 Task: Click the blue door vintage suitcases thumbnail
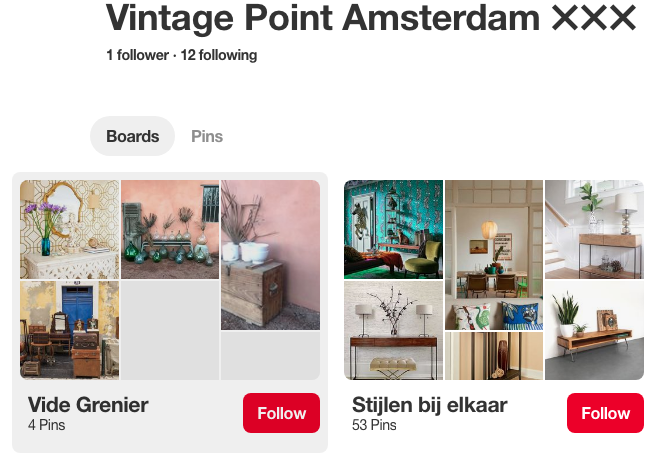point(69,330)
